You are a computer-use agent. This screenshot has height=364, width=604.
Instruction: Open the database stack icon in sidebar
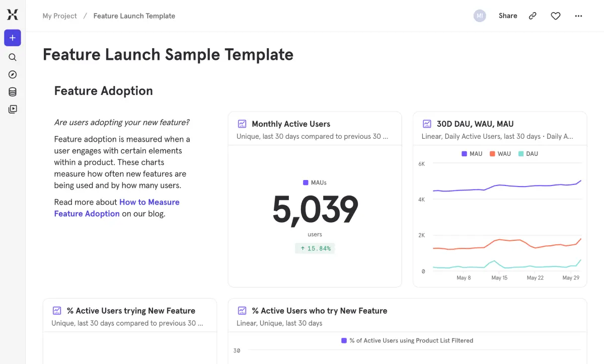tap(13, 92)
